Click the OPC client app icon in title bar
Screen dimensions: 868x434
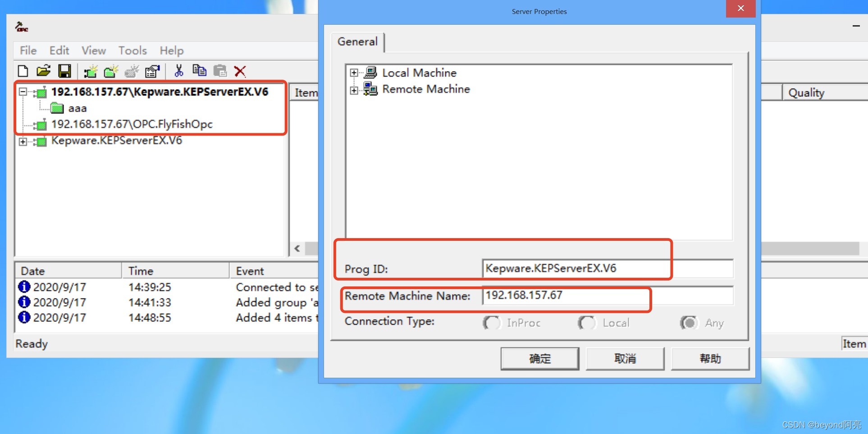pyautogui.click(x=22, y=27)
